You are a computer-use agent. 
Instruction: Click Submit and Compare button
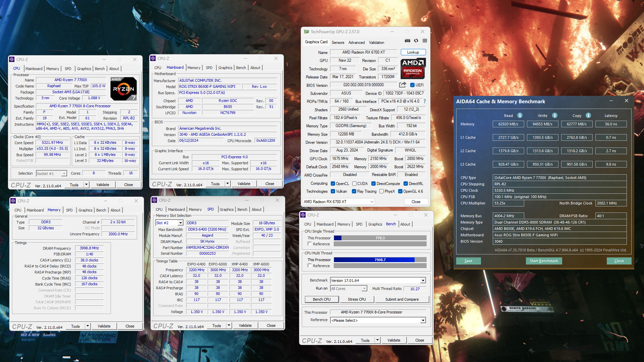[402, 299]
